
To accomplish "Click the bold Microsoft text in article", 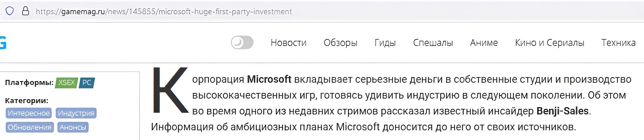I will (x=269, y=79).
